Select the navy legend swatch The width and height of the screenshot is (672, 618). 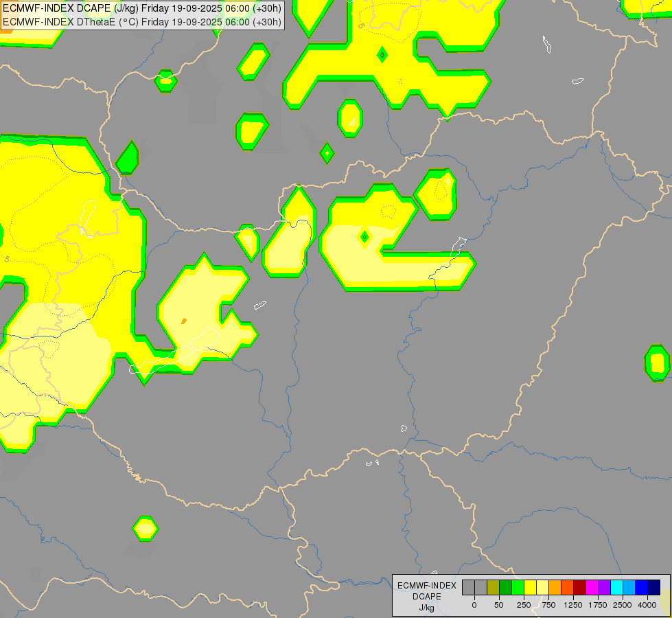(654, 587)
